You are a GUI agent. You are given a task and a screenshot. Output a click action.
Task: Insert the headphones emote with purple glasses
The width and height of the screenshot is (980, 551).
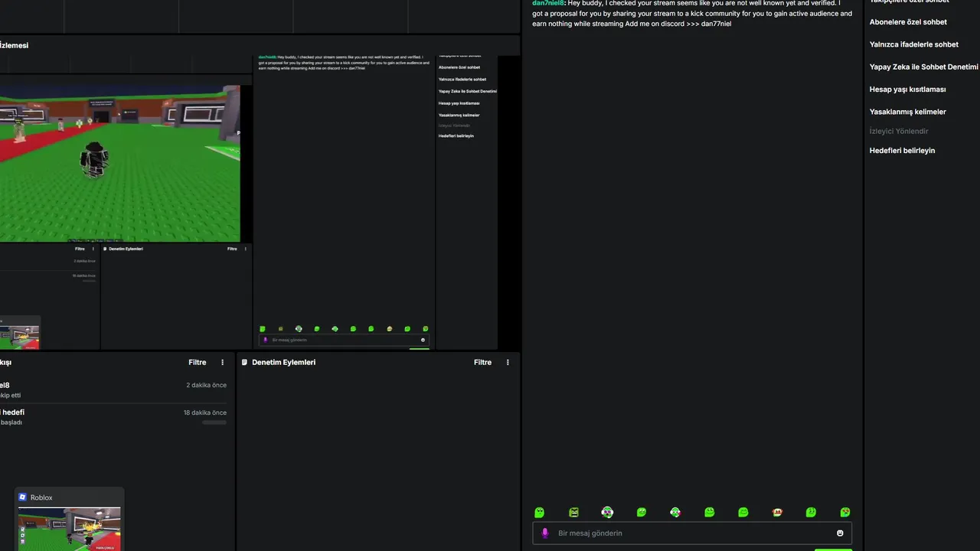point(607,512)
